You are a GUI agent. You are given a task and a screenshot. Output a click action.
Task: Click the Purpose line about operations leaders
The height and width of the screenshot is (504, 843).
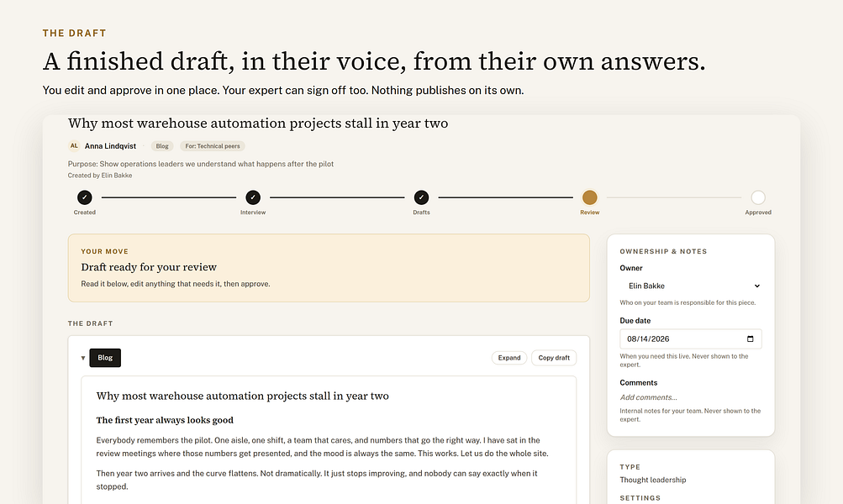point(201,164)
